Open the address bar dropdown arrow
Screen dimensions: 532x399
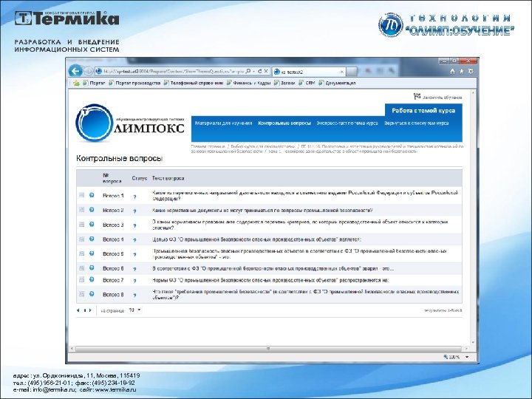coord(253,71)
